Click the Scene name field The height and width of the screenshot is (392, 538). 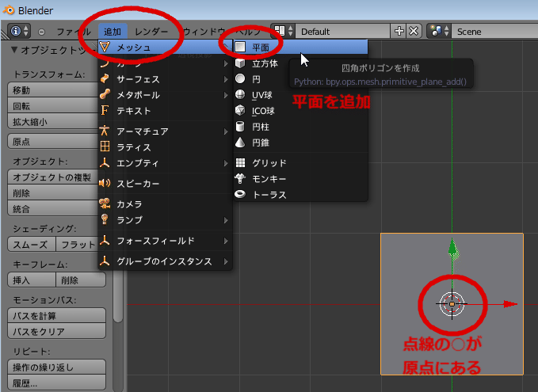(x=494, y=31)
